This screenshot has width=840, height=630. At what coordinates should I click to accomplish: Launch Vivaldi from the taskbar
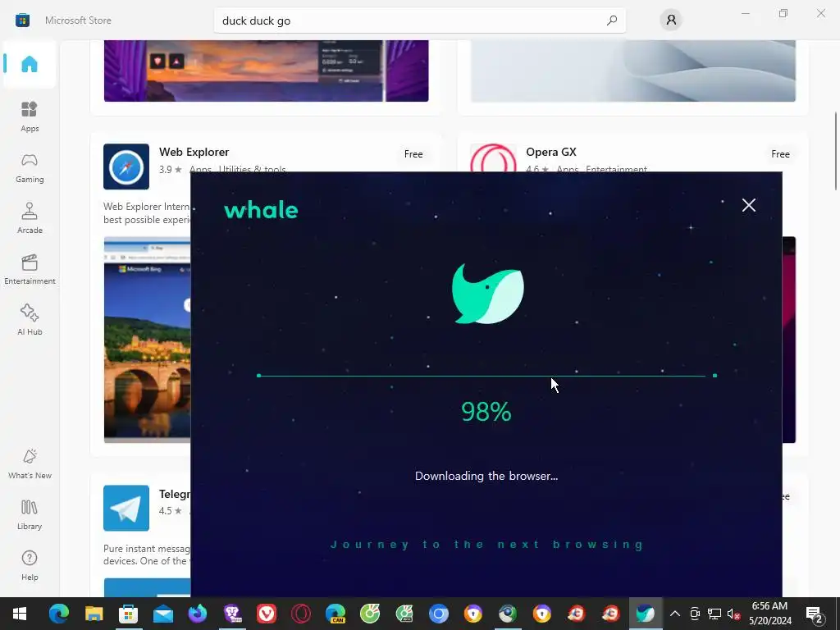pos(267,614)
